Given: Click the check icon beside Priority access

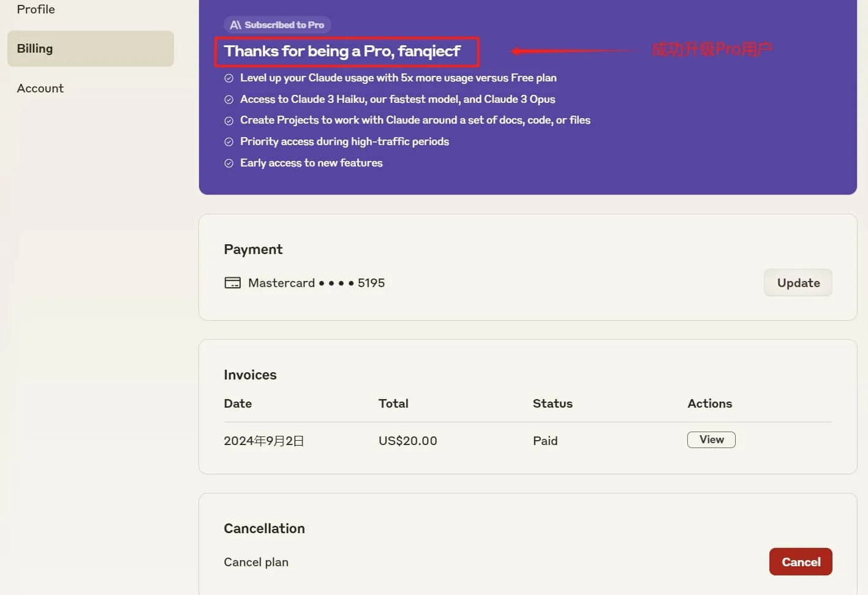Looking at the screenshot, I should point(229,142).
